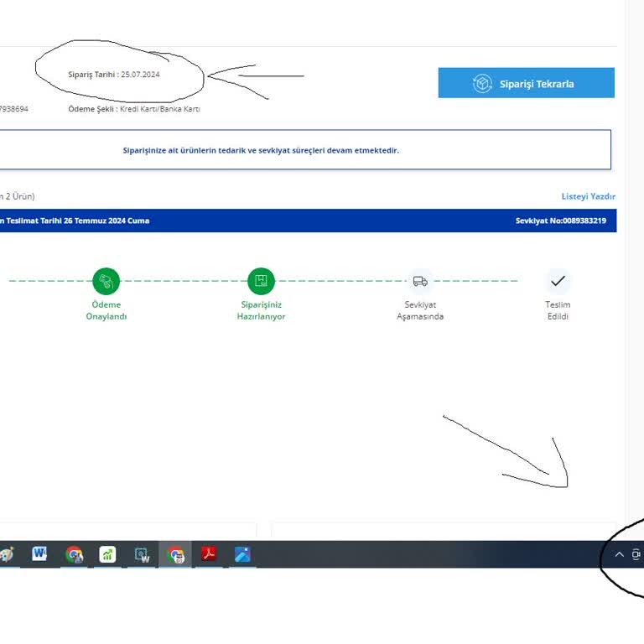Click the Siparişiniz Hazırlanıyor green step icon
The width and height of the screenshot is (644, 644).
tap(262, 282)
